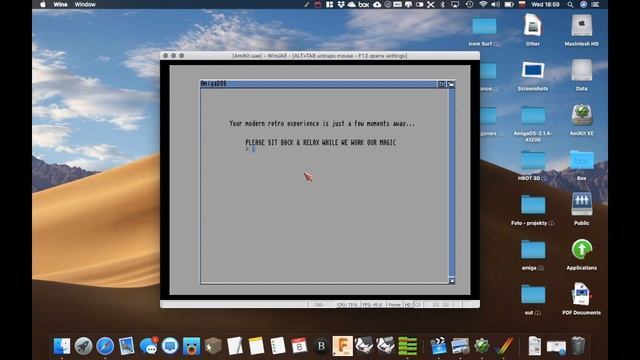Open Messages bubble icon with notification badge

[149, 346]
